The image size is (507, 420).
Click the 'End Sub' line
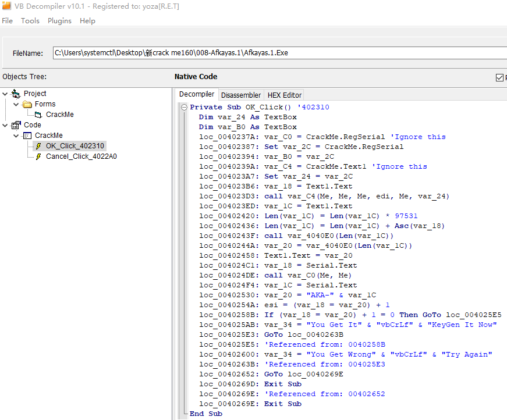click(206, 414)
